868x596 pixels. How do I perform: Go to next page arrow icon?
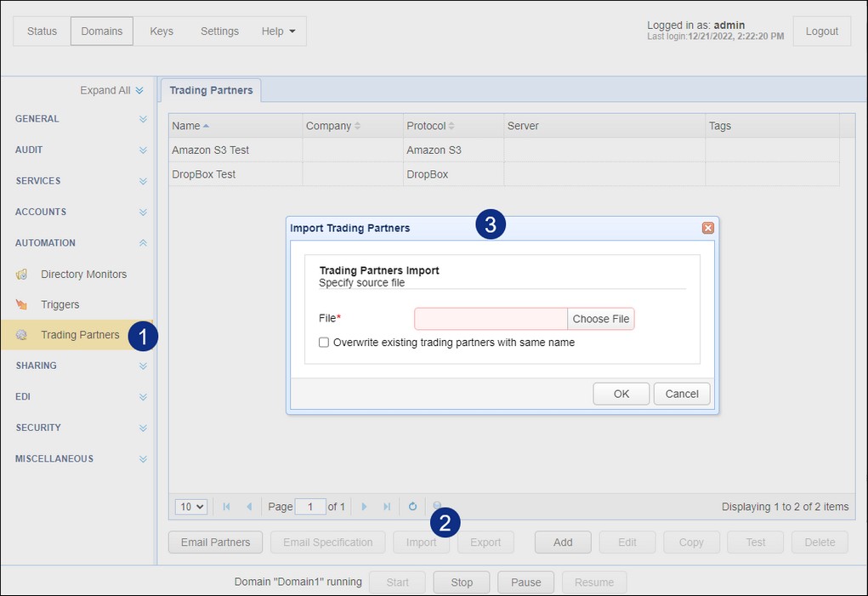364,507
